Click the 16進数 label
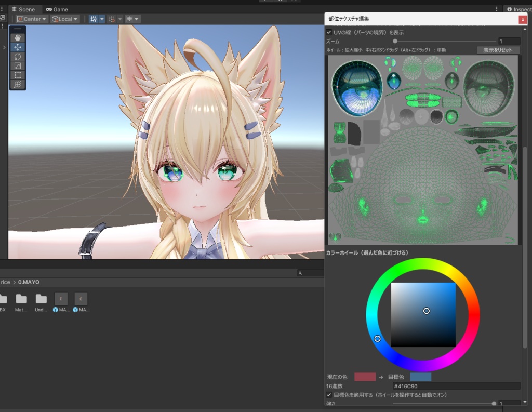Screen dimensions: 532x412 334,386
